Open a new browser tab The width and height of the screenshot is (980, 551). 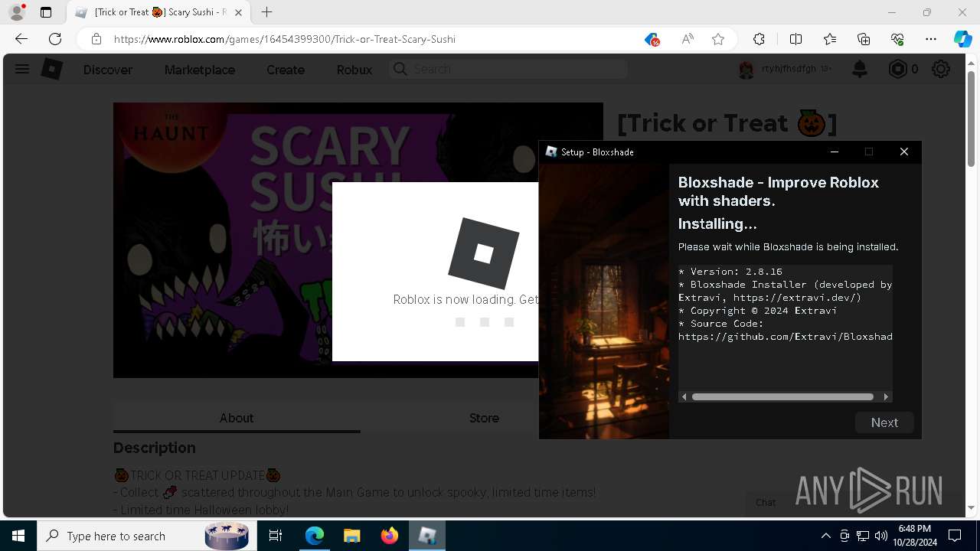(266, 12)
